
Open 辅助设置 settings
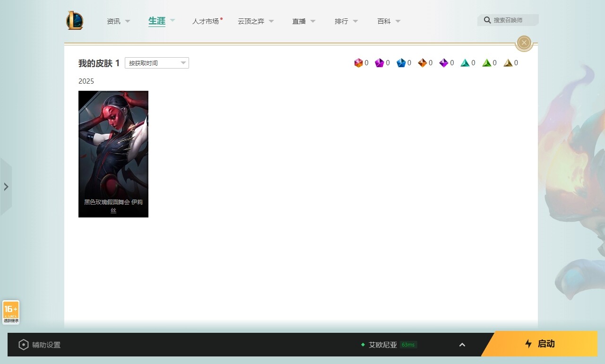pos(46,345)
